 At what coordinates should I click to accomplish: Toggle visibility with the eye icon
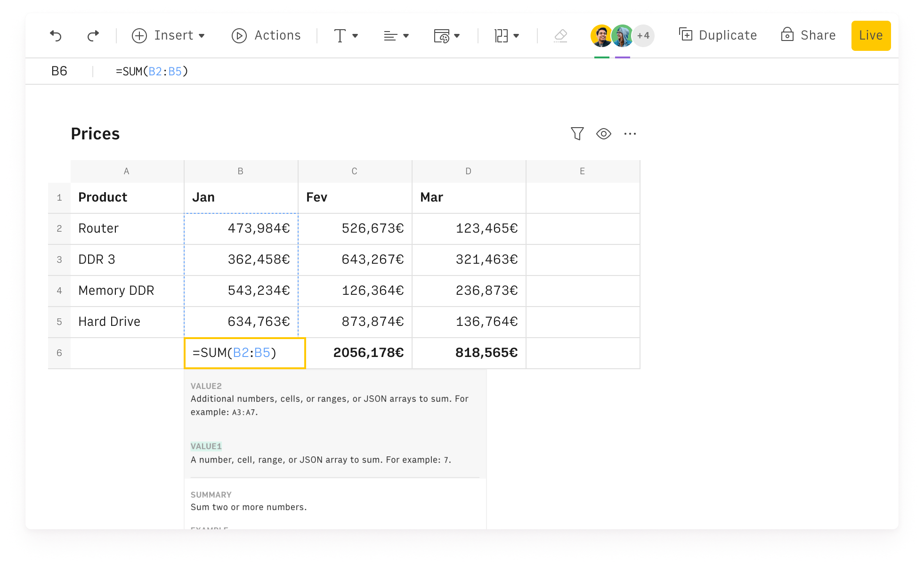tap(604, 134)
